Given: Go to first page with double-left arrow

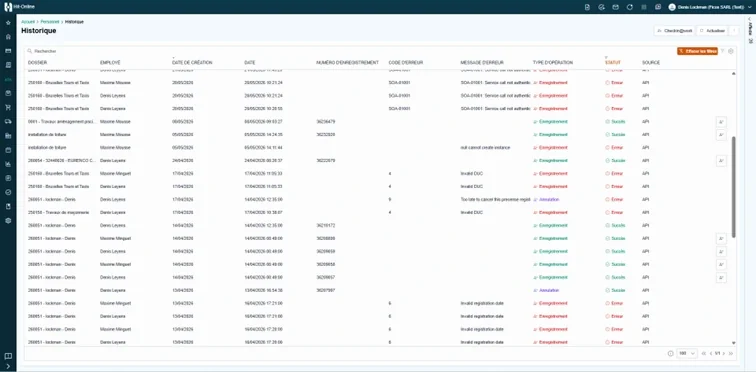Looking at the screenshot, I should [704, 354].
